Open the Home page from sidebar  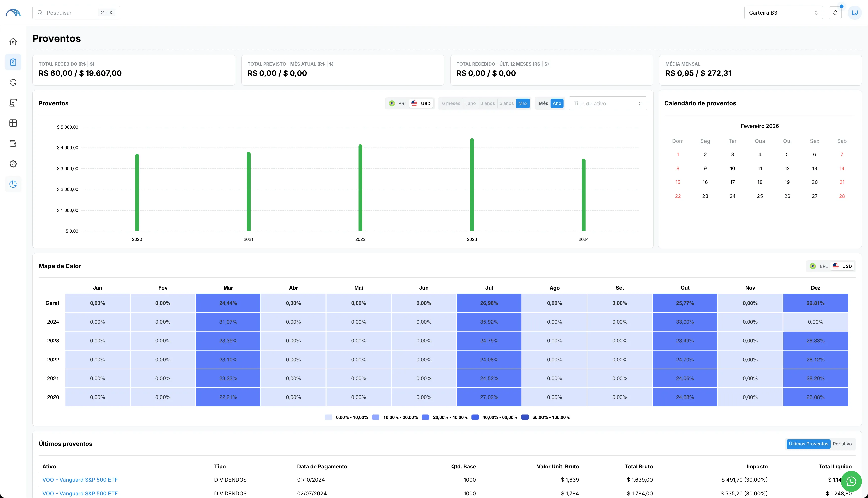13,42
